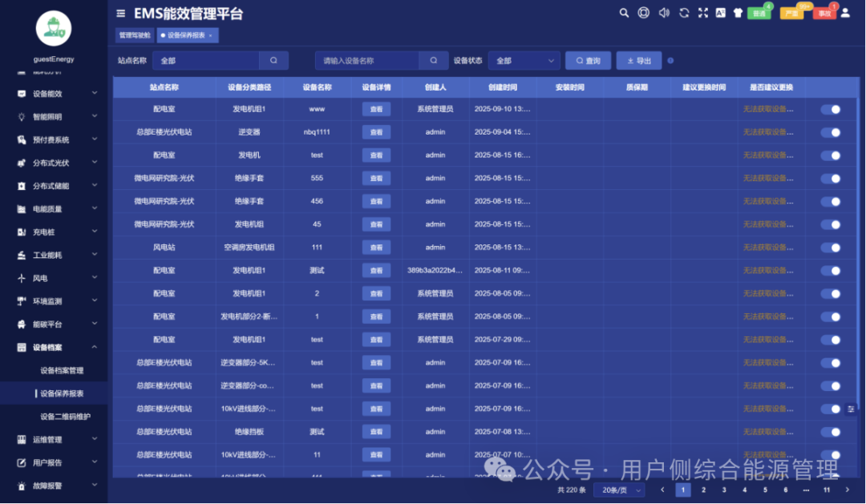
Task: Open the global search magnifier icon
Action: [624, 13]
